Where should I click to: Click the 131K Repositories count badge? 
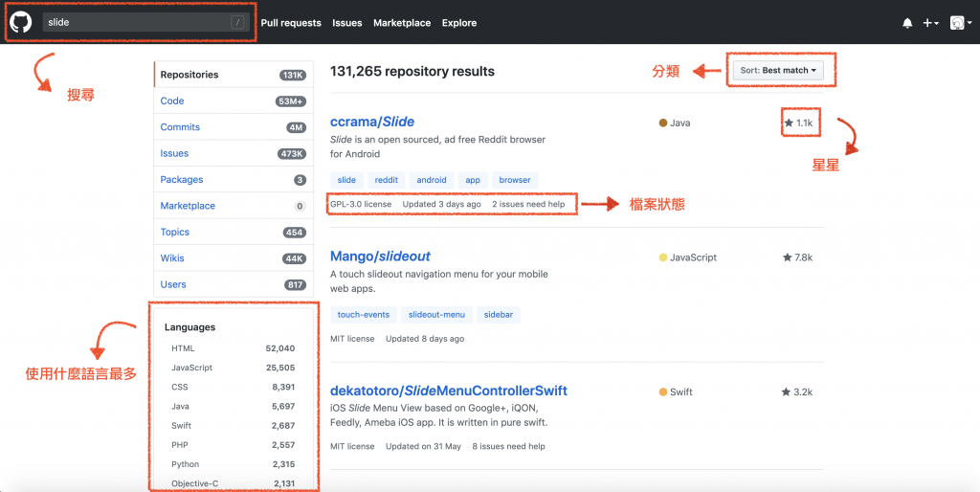coord(293,75)
